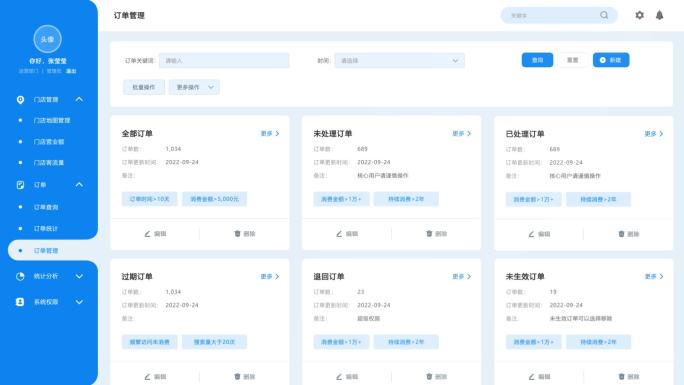Collapse 订单 menu with its chevron

79,184
